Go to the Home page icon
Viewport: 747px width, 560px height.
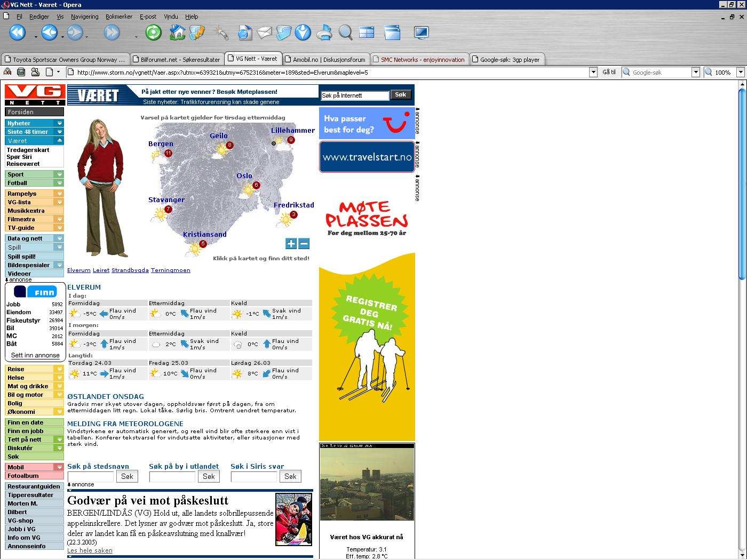[177, 33]
